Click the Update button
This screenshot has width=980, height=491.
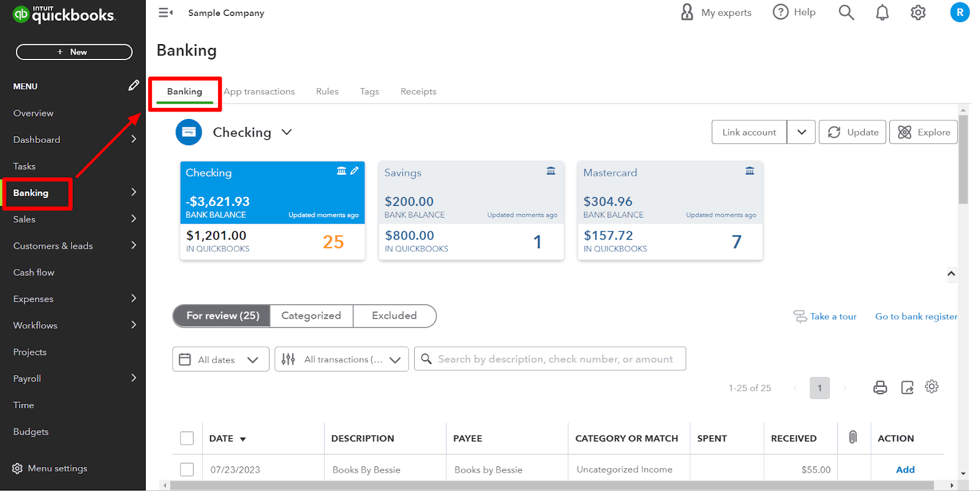click(x=853, y=132)
